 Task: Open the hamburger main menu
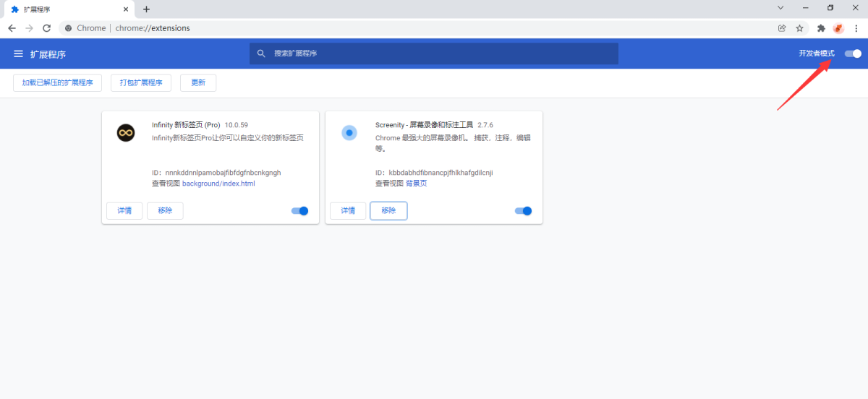click(x=19, y=54)
